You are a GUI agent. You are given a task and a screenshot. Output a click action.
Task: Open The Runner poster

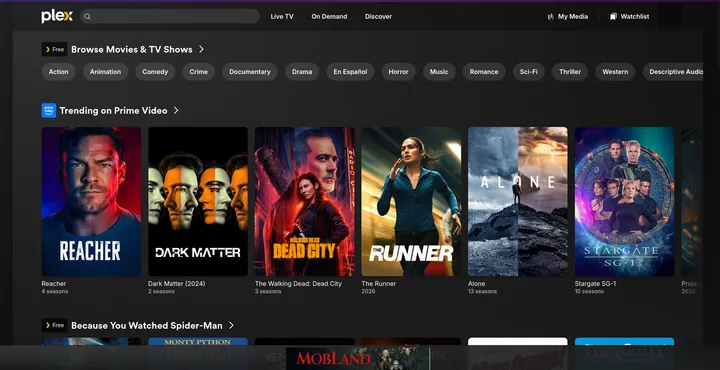(411, 202)
